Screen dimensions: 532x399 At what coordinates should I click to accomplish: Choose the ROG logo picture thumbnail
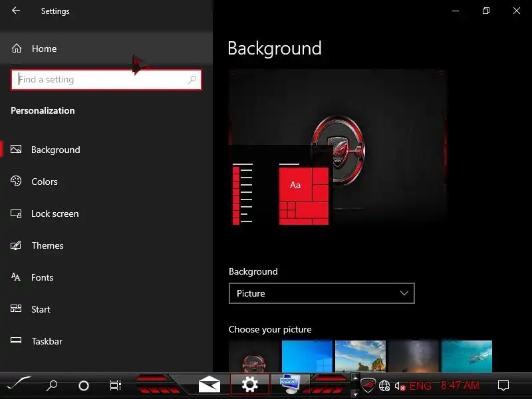point(254,356)
